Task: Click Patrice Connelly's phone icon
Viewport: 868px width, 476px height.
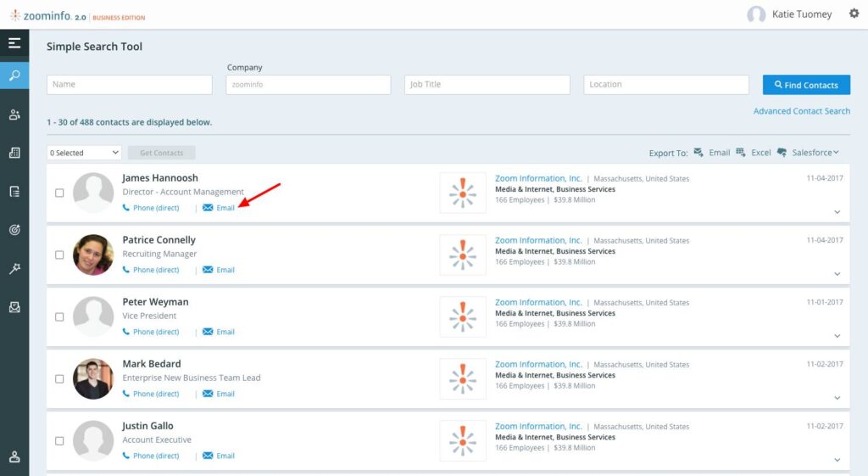Action: coord(126,270)
